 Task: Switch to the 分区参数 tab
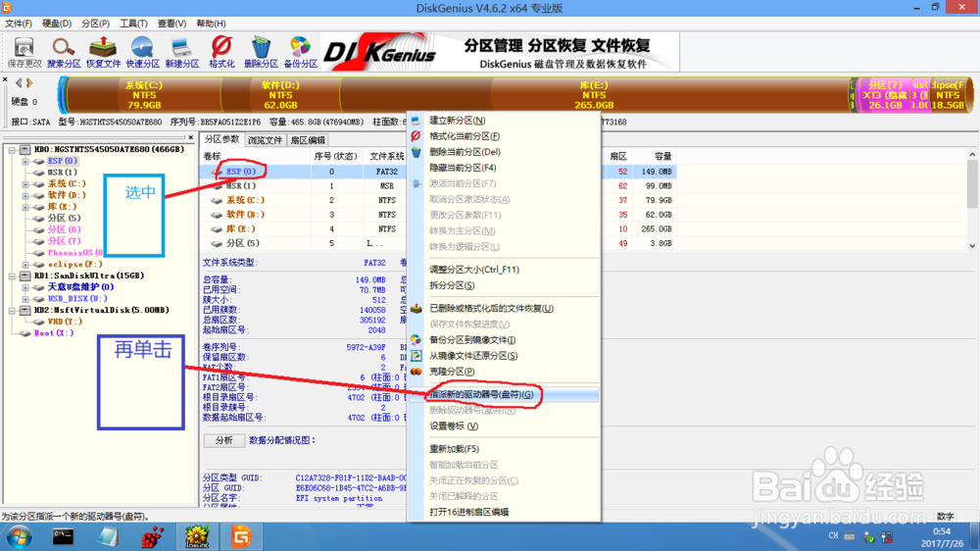tap(221, 139)
